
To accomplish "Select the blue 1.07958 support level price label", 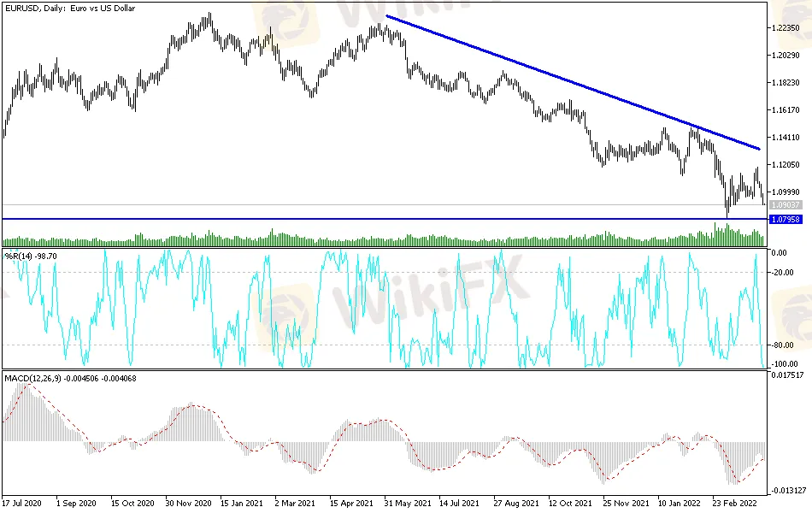I will pyautogui.click(x=786, y=219).
